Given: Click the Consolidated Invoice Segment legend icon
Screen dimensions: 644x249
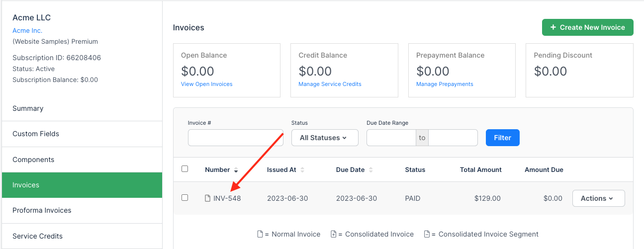Looking at the screenshot, I should [x=427, y=234].
